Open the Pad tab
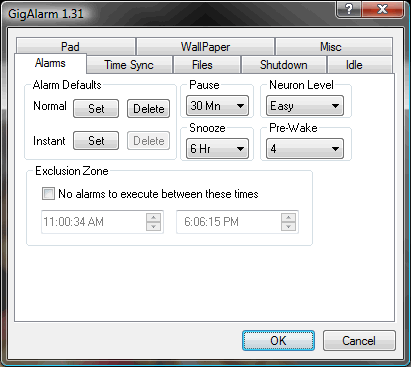This screenshot has height=367, width=411. tap(76, 46)
